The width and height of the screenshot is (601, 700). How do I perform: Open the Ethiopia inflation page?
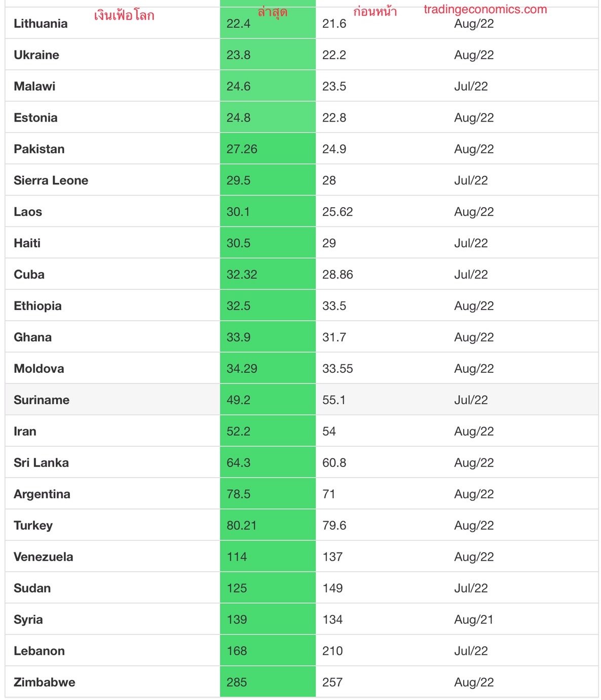(37, 306)
